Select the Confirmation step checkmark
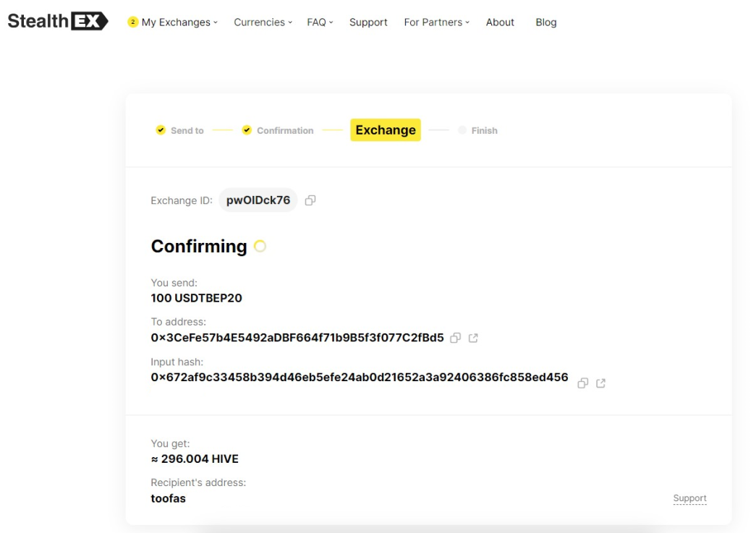 click(x=247, y=130)
